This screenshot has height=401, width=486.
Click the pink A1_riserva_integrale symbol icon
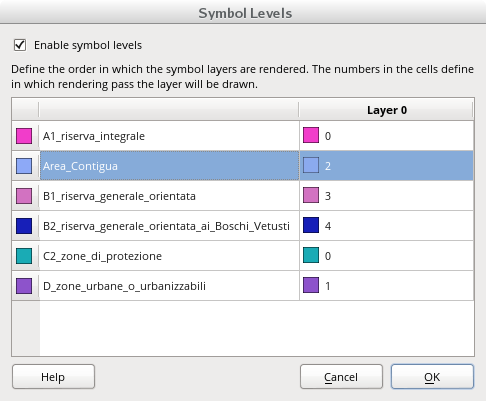click(x=24, y=136)
